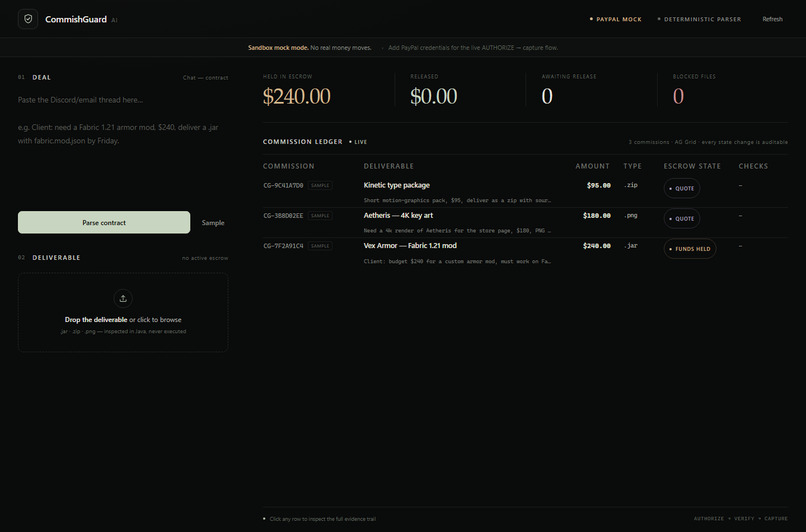Click the COMMISSION column header

[x=288, y=166]
